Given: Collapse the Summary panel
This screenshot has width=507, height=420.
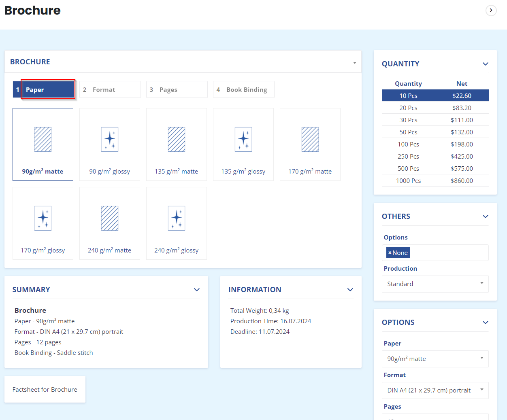Looking at the screenshot, I should [x=197, y=290].
